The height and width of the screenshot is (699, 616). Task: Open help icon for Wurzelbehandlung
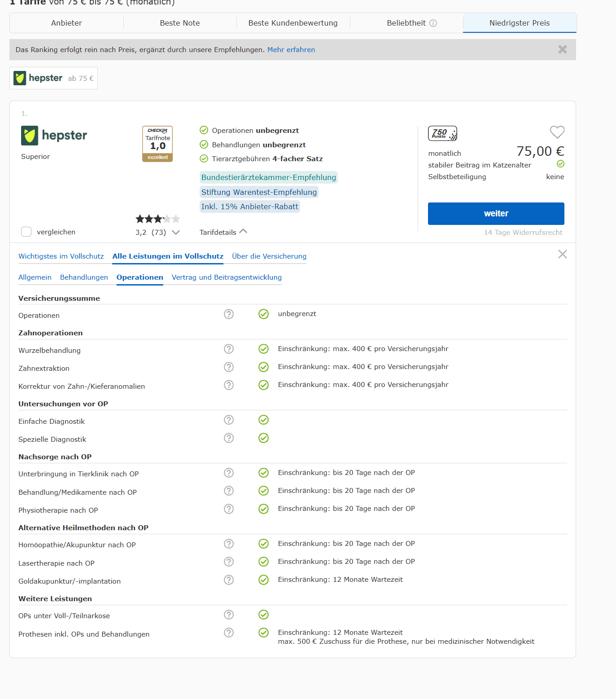229,349
